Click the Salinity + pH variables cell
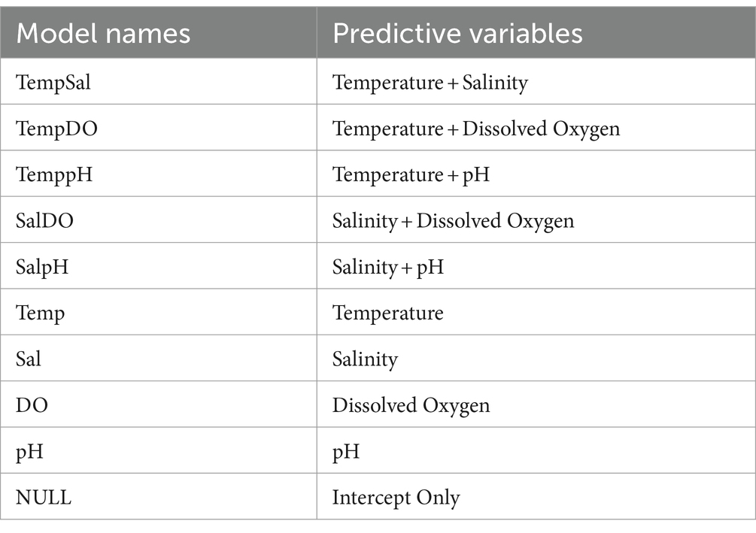Image resolution: width=756 pixels, height=533 pixels. point(536,266)
